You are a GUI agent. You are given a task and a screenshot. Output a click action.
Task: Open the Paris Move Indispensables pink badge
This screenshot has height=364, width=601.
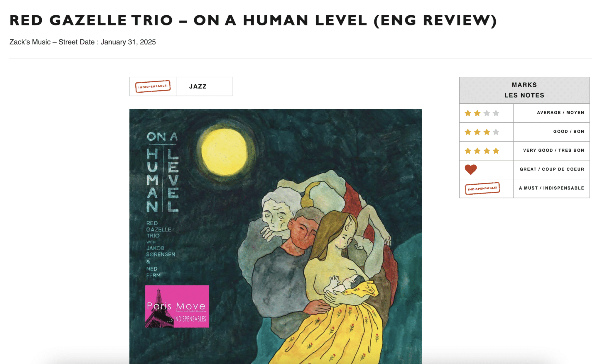tap(177, 306)
